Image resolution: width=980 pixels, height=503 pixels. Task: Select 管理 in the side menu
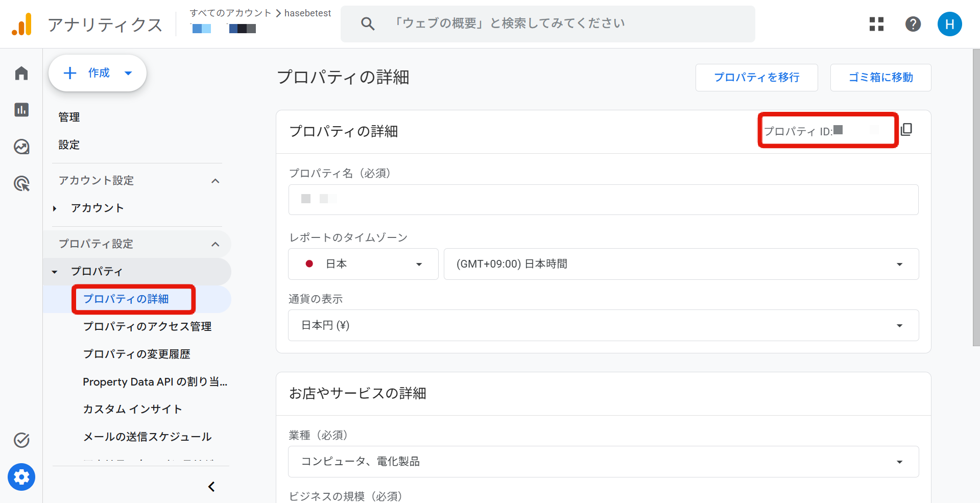pyautogui.click(x=69, y=117)
